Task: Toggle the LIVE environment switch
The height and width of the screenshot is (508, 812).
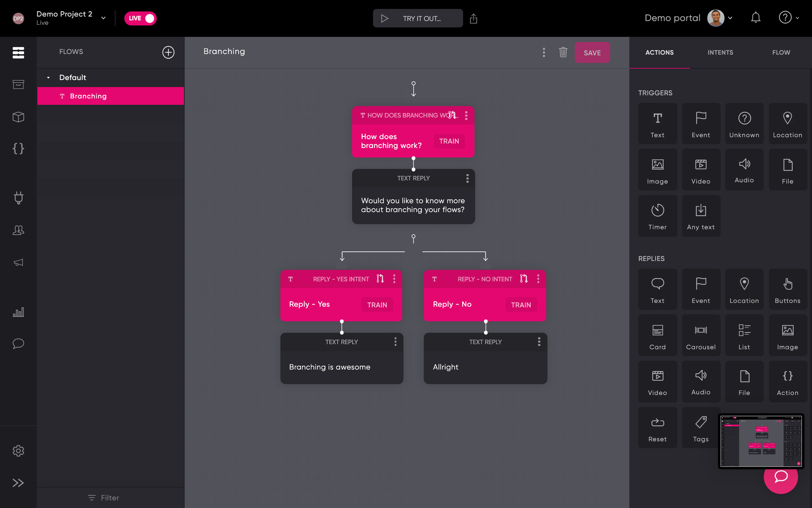Action: pyautogui.click(x=140, y=18)
